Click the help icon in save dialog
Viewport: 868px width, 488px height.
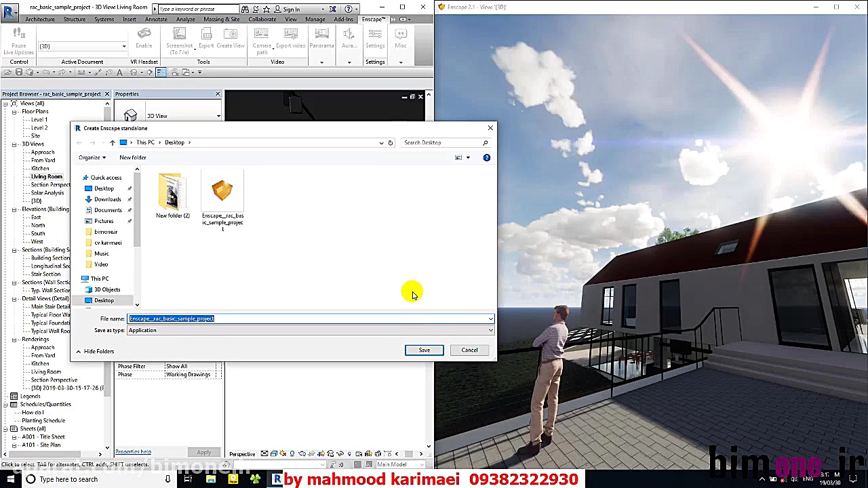(486, 157)
